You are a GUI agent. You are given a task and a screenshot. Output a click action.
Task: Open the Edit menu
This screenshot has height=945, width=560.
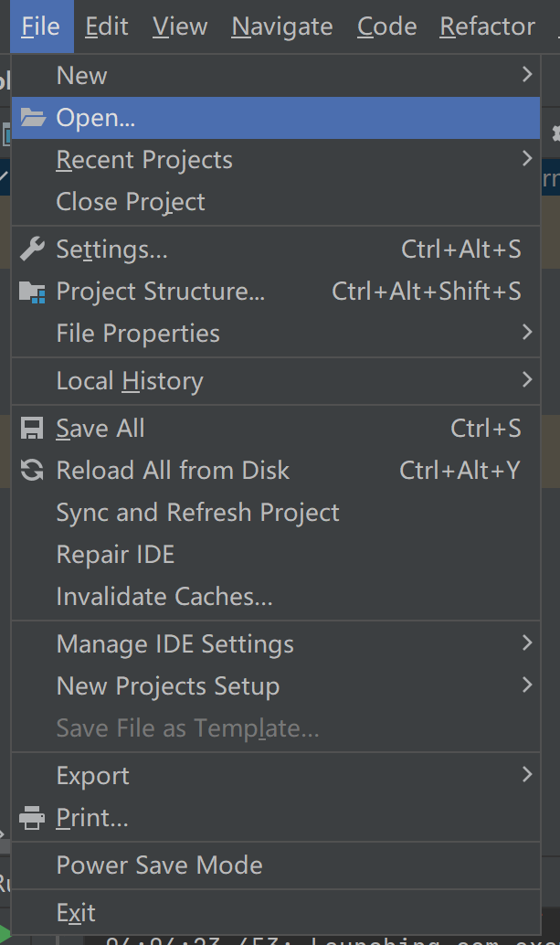(107, 27)
